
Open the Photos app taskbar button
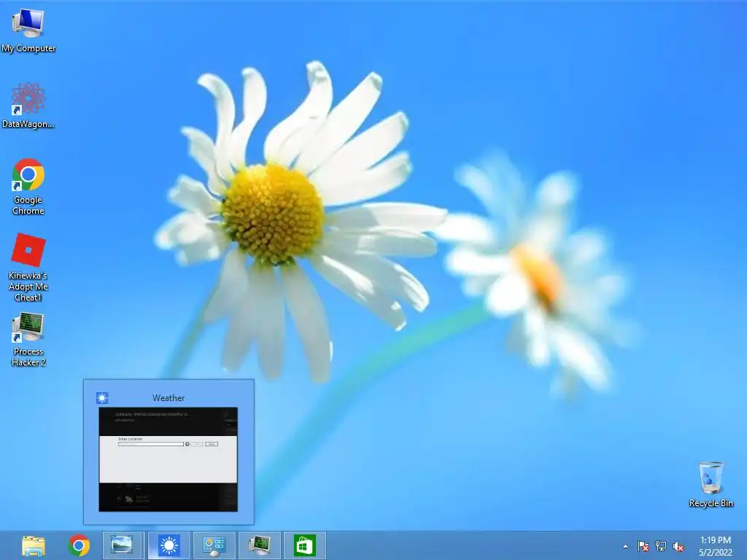coord(122,545)
